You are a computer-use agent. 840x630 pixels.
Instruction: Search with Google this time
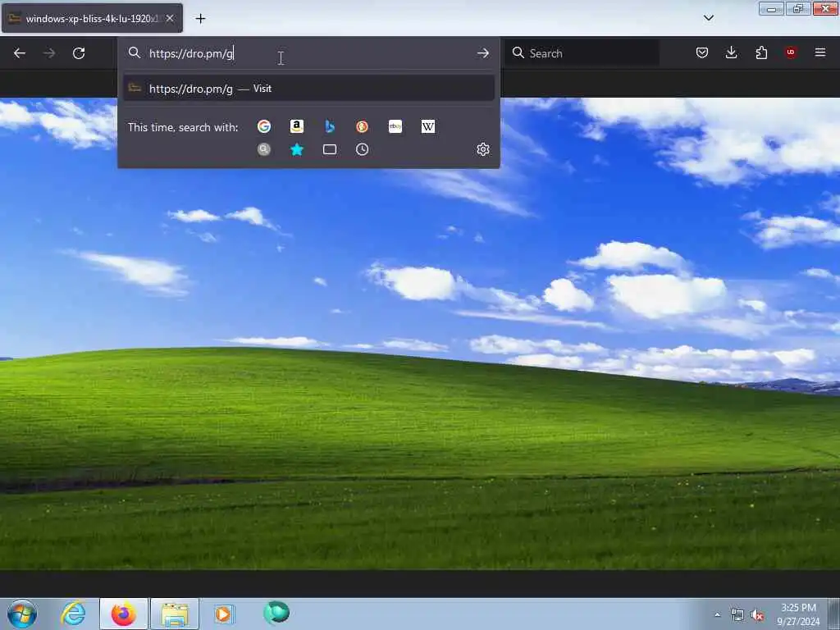pyautogui.click(x=263, y=126)
